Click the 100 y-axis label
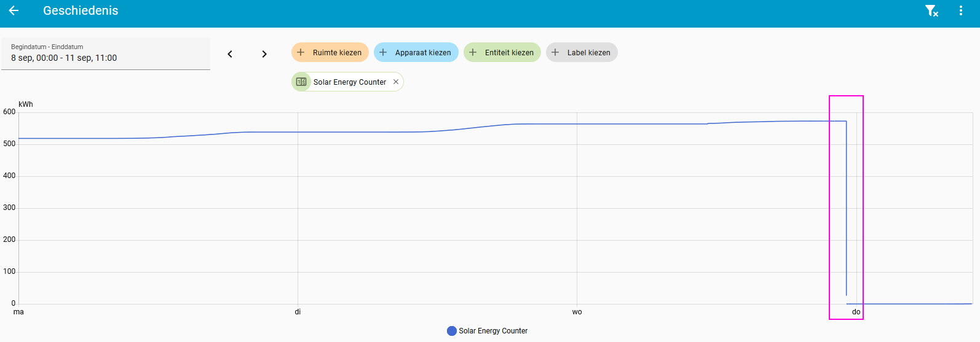Image resolution: width=980 pixels, height=342 pixels. 9,271
